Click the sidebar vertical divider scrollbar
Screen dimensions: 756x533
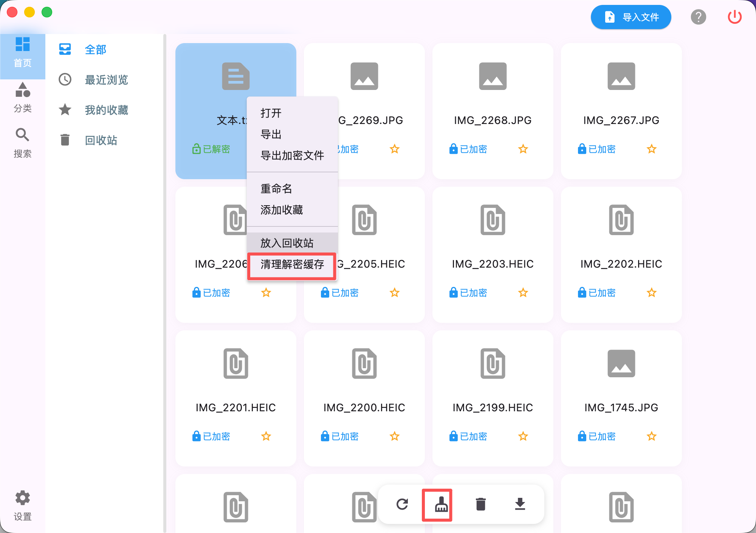click(x=165, y=283)
